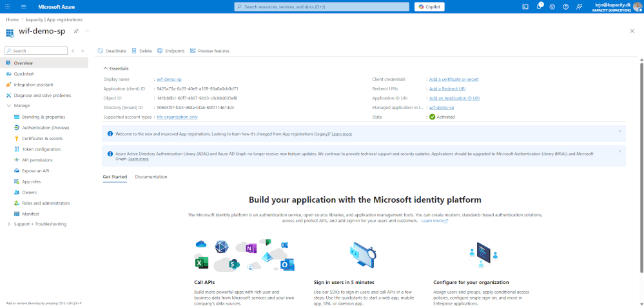This screenshot has width=644, height=306.
Task: Open managed application wif-demo-sp link
Action: click(x=442, y=107)
